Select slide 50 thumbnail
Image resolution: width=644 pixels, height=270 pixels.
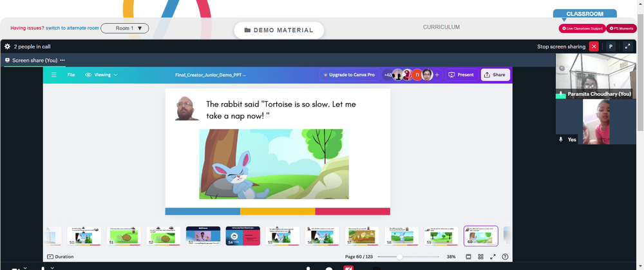click(x=84, y=236)
